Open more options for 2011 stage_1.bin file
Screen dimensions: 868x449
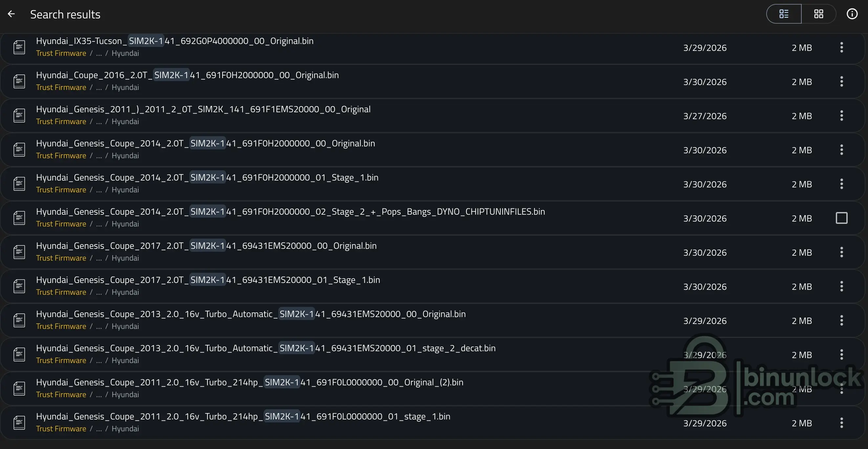click(841, 423)
